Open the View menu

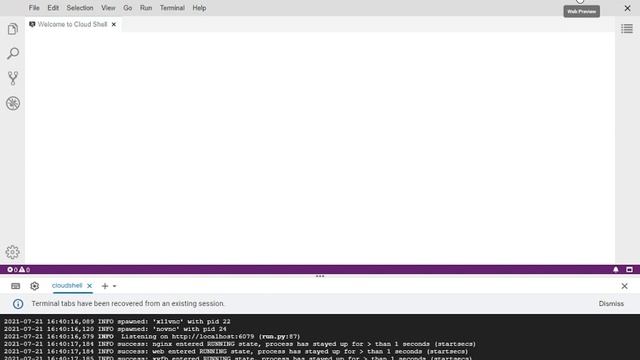pos(108,8)
